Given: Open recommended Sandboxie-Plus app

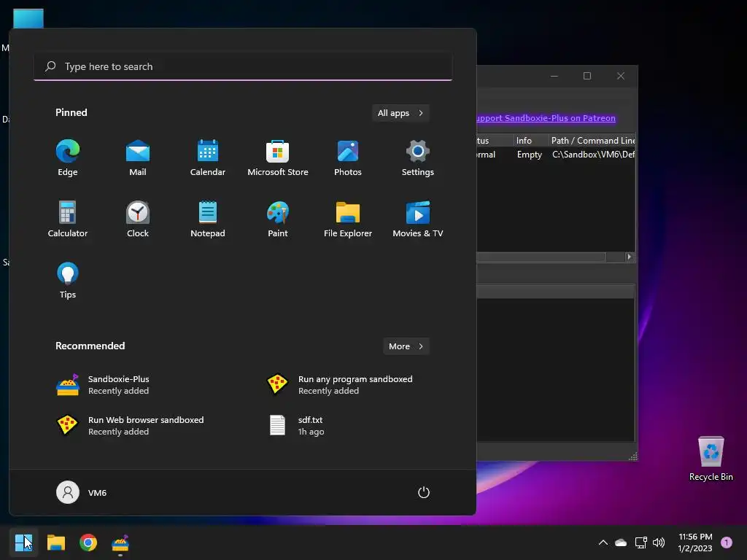Looking at the screenshot, I should [102, 385].
